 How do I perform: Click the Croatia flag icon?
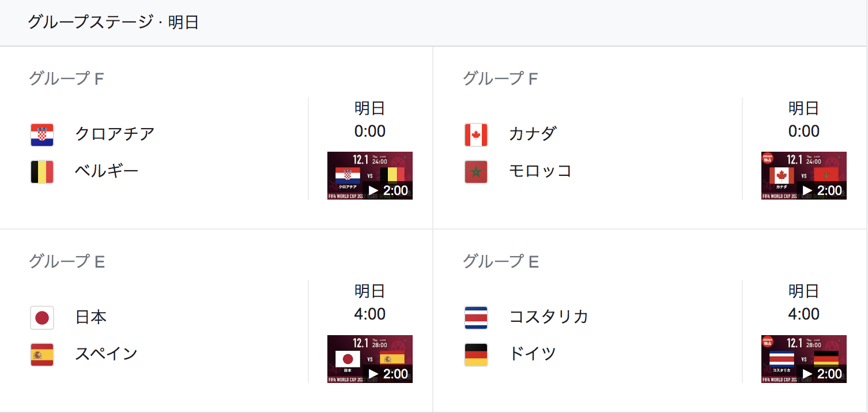42,135
